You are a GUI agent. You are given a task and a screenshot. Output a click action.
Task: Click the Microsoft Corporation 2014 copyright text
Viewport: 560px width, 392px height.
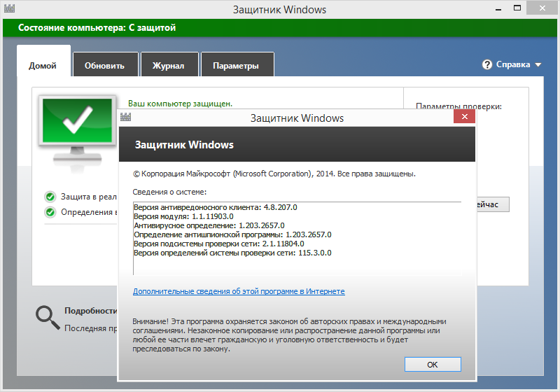pos(274,174)
